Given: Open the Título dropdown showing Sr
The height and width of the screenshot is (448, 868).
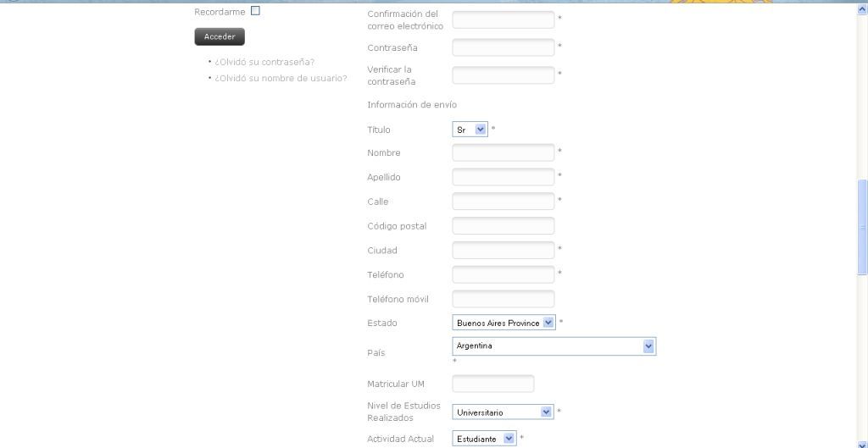Looking at the screenshot, I should click(470, 130).
